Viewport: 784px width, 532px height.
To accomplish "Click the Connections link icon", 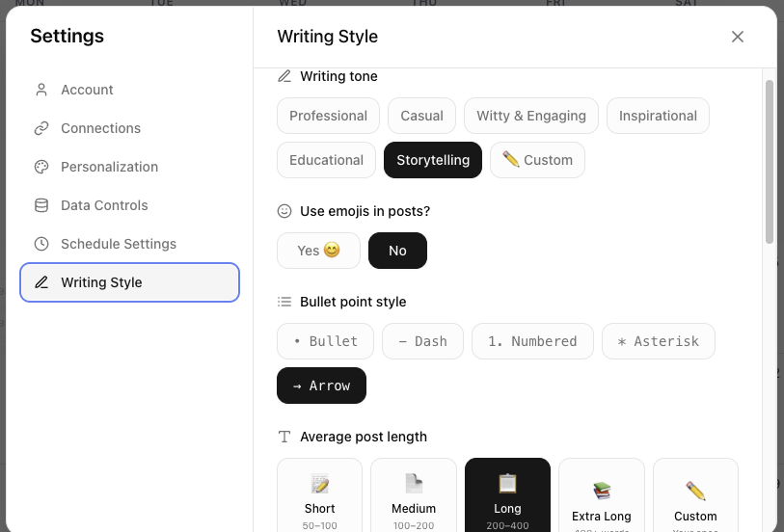I will pos(41,128).
